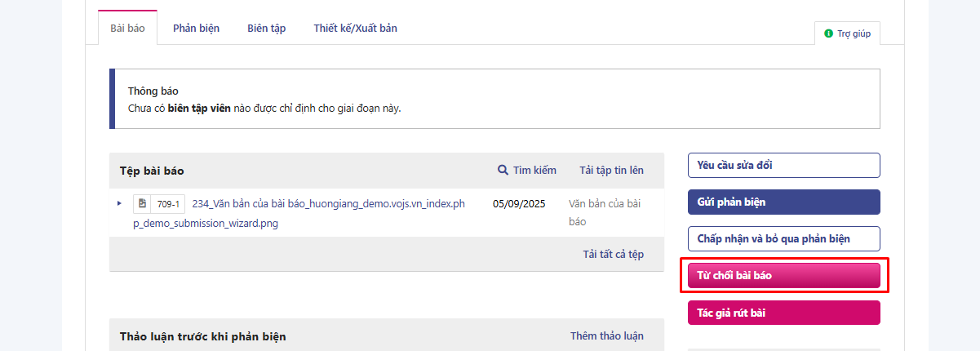Click Tải tất cả tệp link
The width and height of the screenshot is (980, 351).
[x=613, y=254]
